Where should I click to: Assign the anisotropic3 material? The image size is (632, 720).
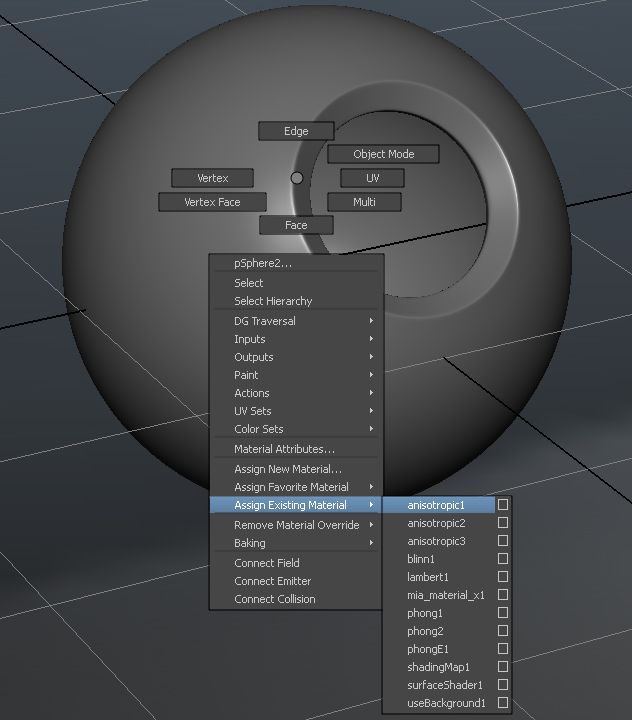pyautogui.click(x=439, y=541)
